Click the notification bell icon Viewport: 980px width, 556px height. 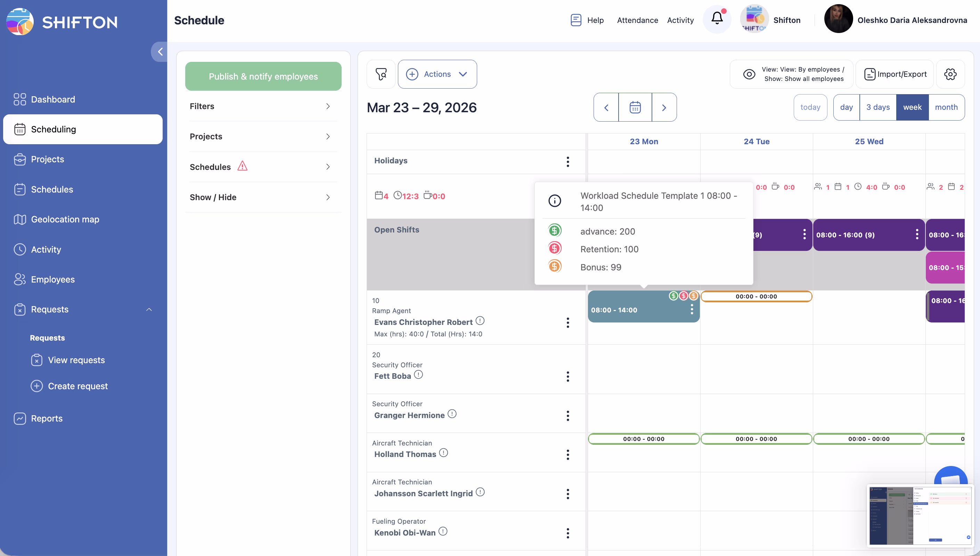click(717, 19)
